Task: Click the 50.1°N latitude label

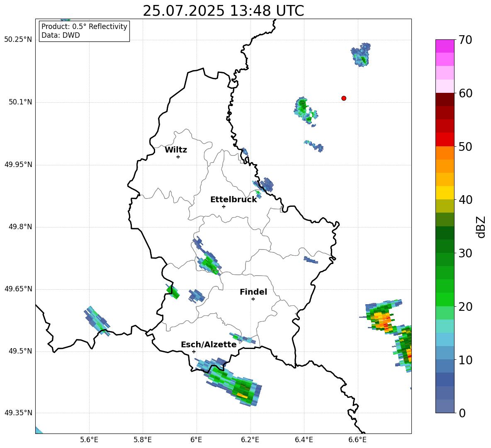Action: pyautogui.click(x=20, y=102)
